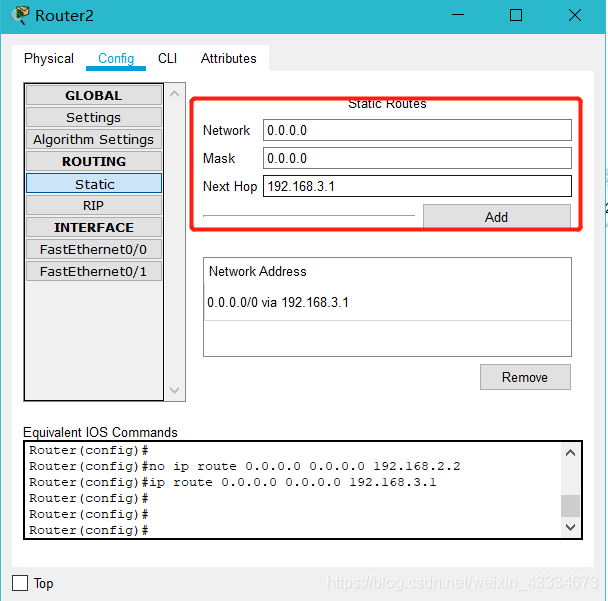Switch to the Physical tab
Image resolution: width=608 pixels, height=601 pixels.
[49, 59]
